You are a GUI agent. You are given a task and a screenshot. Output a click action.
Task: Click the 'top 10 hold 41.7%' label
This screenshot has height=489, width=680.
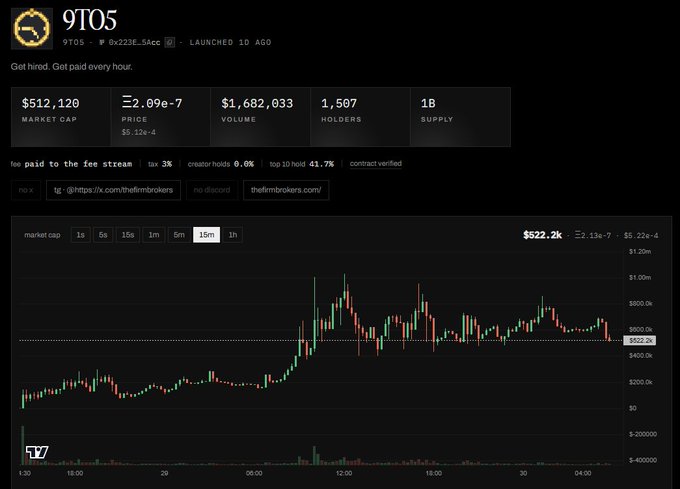[x=302, y=164]
